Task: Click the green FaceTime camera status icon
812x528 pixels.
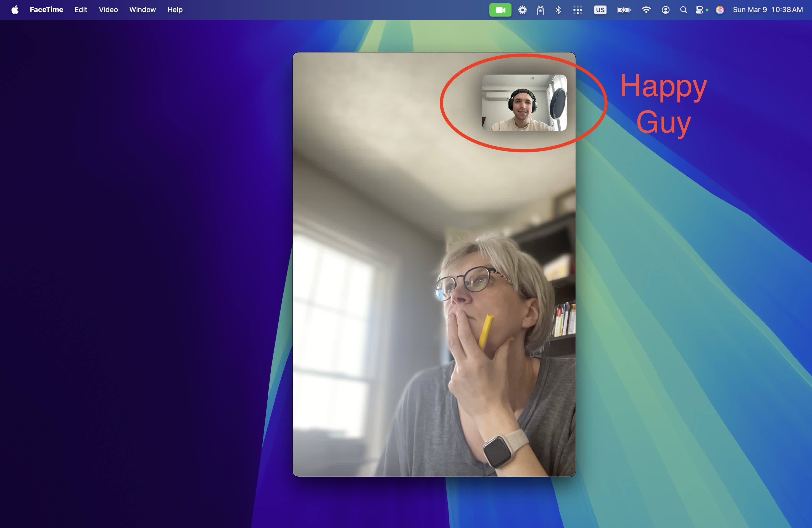Action: 500,10
